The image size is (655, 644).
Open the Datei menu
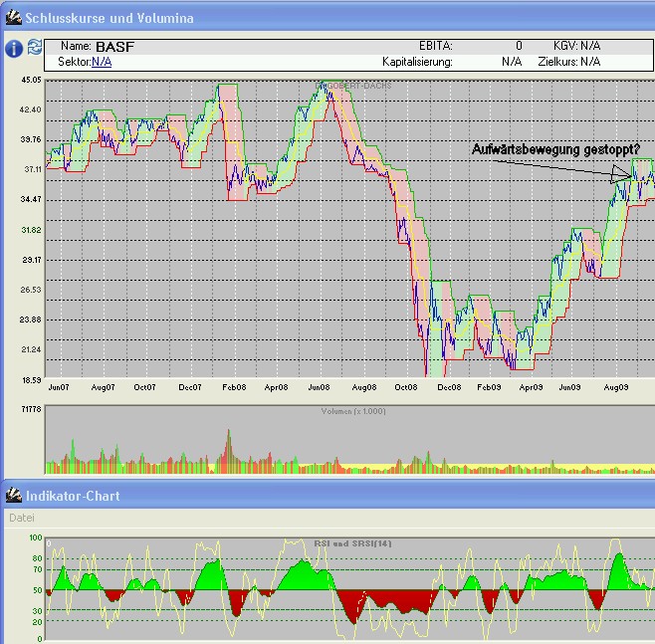pos(22,518)
